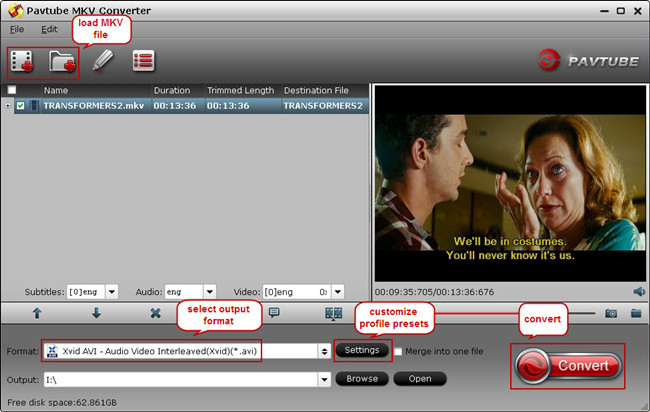
Task: Open snapshot folder icon
Action: click(636, 313)
